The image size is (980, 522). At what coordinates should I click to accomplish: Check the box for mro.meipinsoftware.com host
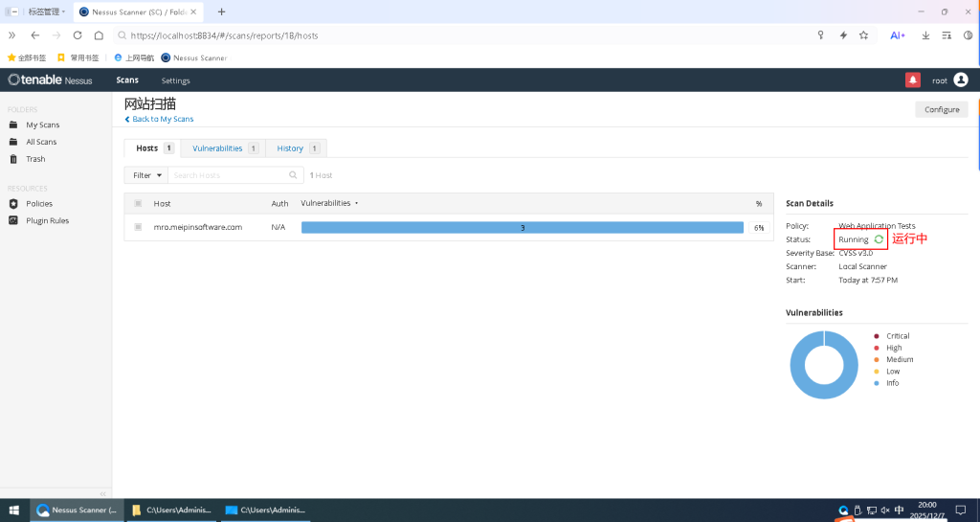[138, 227]
